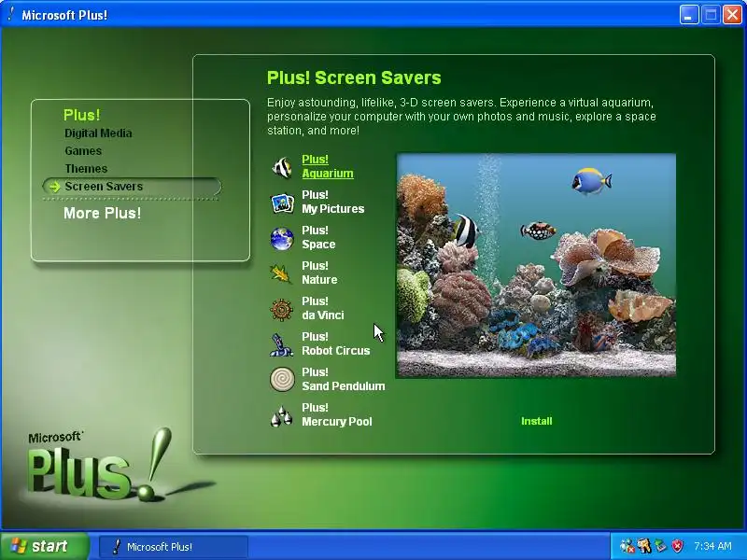Image resolution: width=747 pixels, height=560 pixels.
Task: Pick Plus! Robot Circus screen saver
Action: click(x=336, y=343)
